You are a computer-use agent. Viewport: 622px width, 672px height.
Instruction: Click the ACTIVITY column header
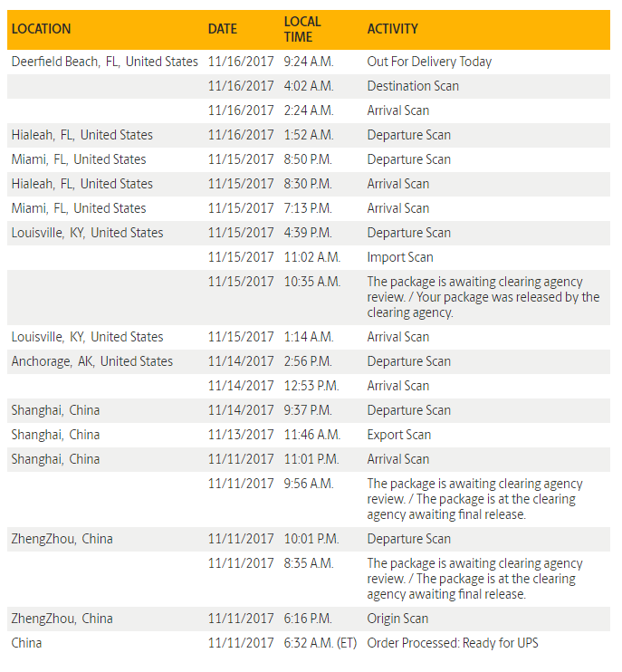click(x=393, y=29)
